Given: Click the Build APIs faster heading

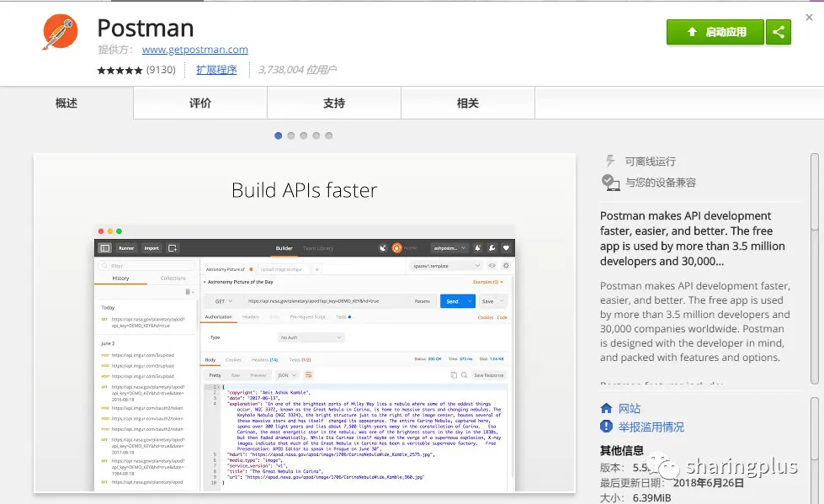Looking at the screenshot, I should coord(305,190).
